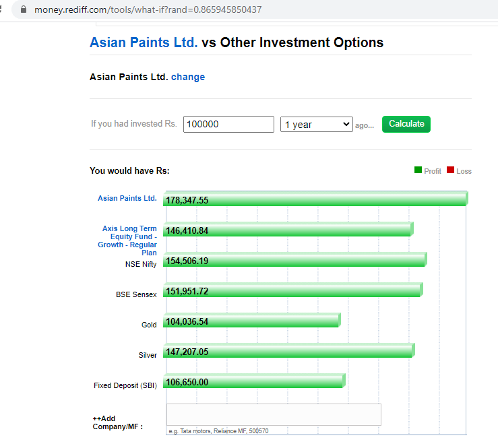Viewport: 498px width, 448px height.
Task: Click the red Loss legend swatch
Action: [x=450, y=170]
